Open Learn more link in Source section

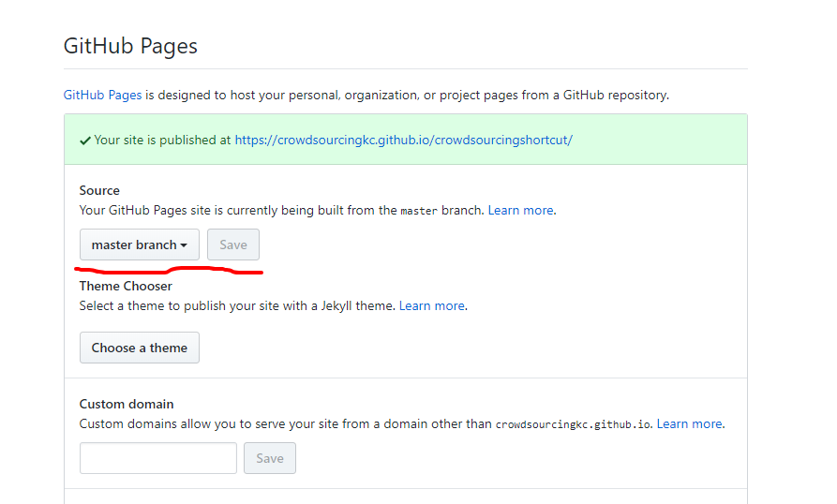coord(520,210)
